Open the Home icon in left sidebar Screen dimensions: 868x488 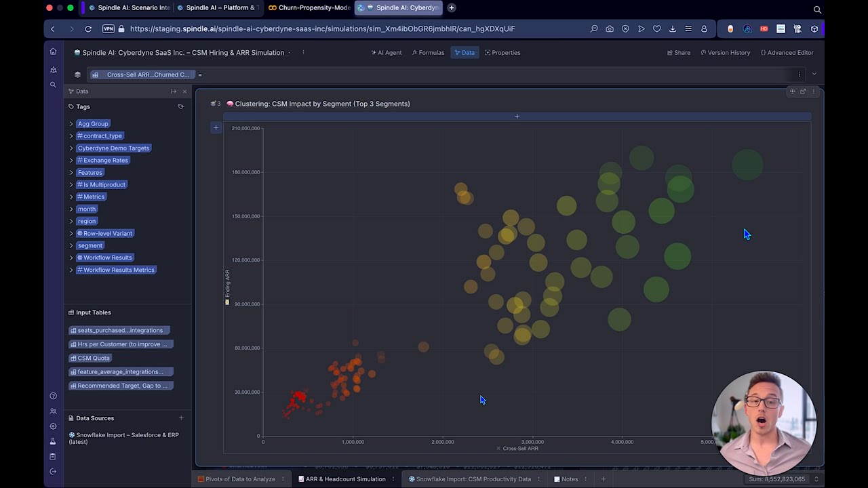[x=53, y=52]
